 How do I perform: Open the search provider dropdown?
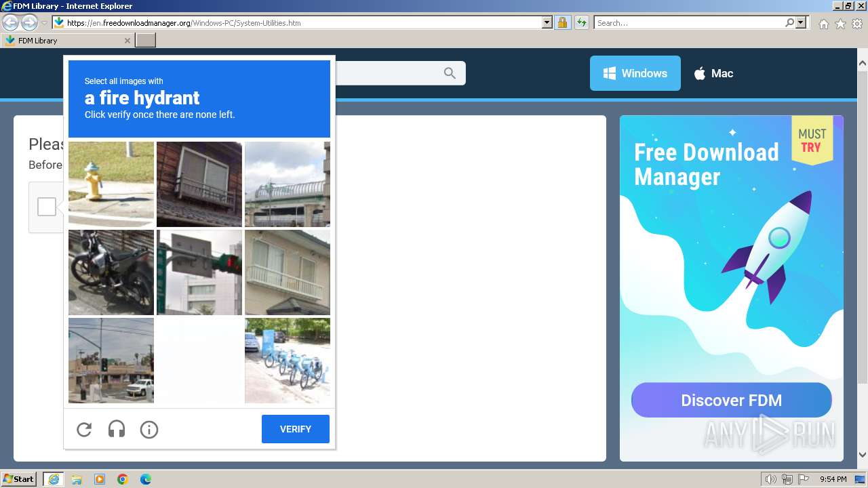tap(802, 22)
